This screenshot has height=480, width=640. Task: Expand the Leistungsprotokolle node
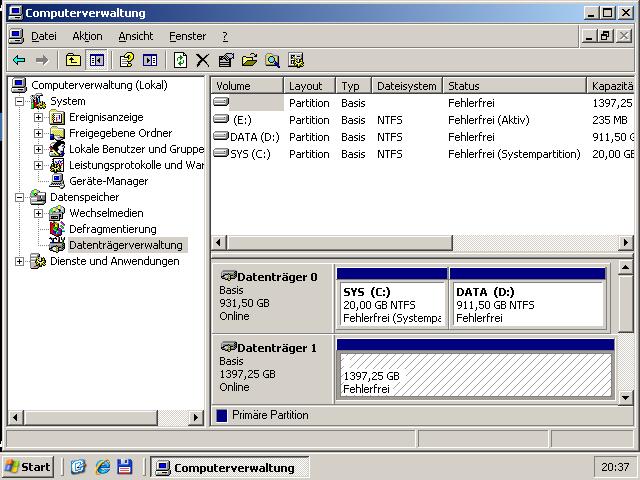(x=38, y=165)
